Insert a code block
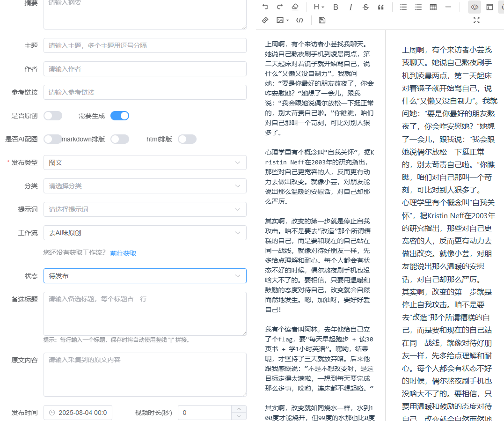 tap(299, 20)
